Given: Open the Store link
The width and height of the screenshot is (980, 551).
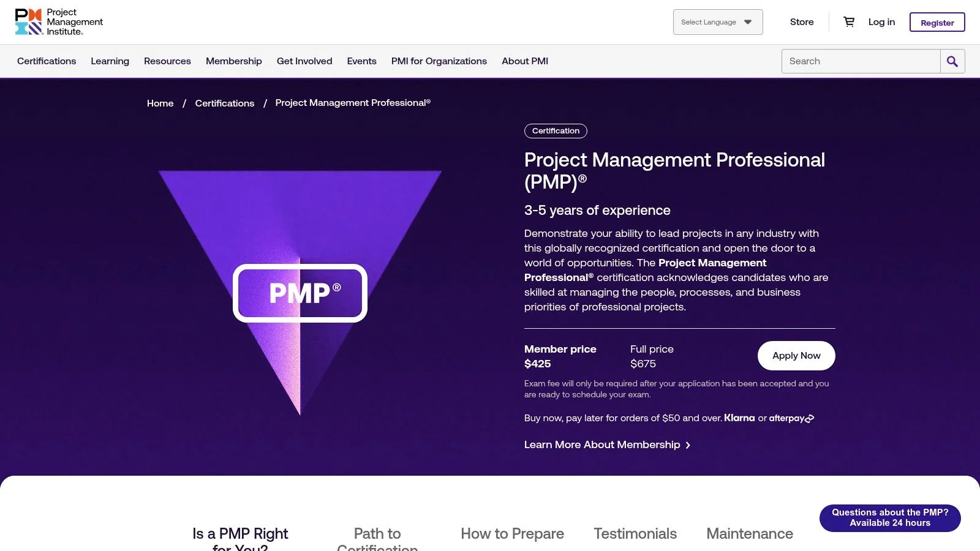Looking at the screenshot, I should [802, 22].
